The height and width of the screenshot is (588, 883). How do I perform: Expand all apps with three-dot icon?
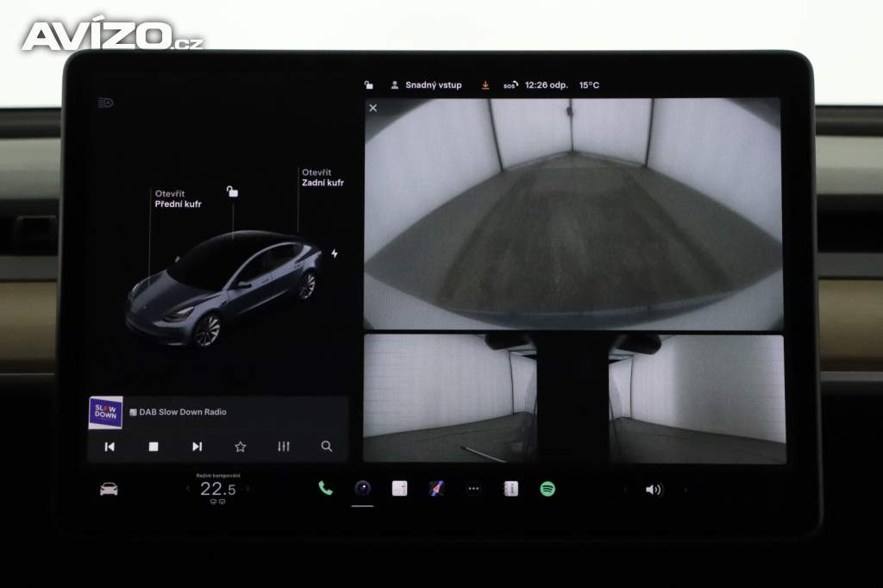pyautogui.click(x=473, y=489)
